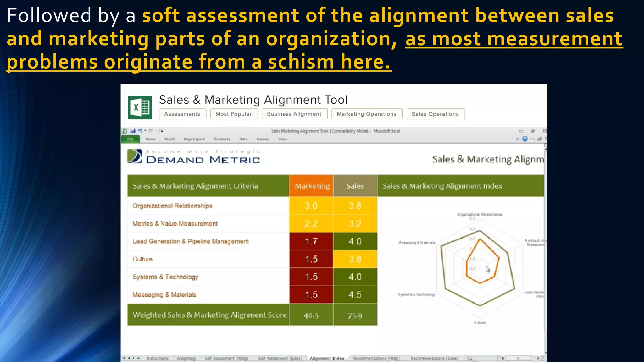Select the Metrics & Value-Measurement row label
The image size is (644, 362).
(x=175, y=223)
